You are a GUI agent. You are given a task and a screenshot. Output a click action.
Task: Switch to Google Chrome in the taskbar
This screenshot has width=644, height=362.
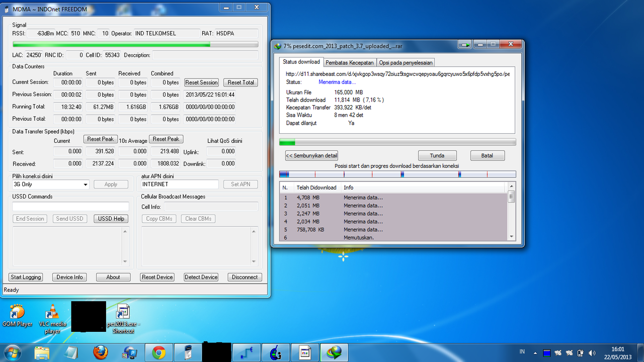click(x=159, y=353)
